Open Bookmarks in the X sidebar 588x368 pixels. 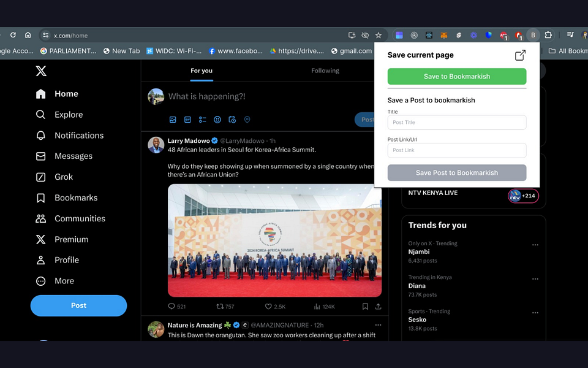66,198
